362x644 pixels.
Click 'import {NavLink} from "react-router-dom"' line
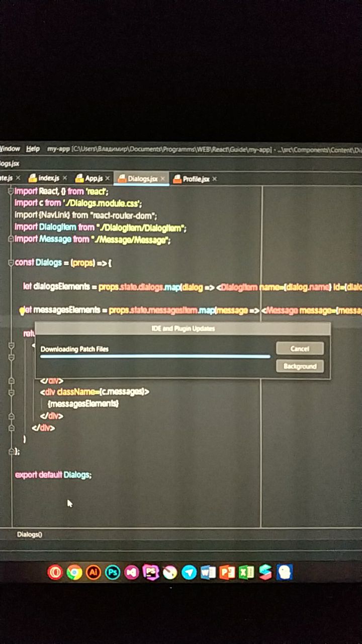pyautogui.click(x=86, y=215)
